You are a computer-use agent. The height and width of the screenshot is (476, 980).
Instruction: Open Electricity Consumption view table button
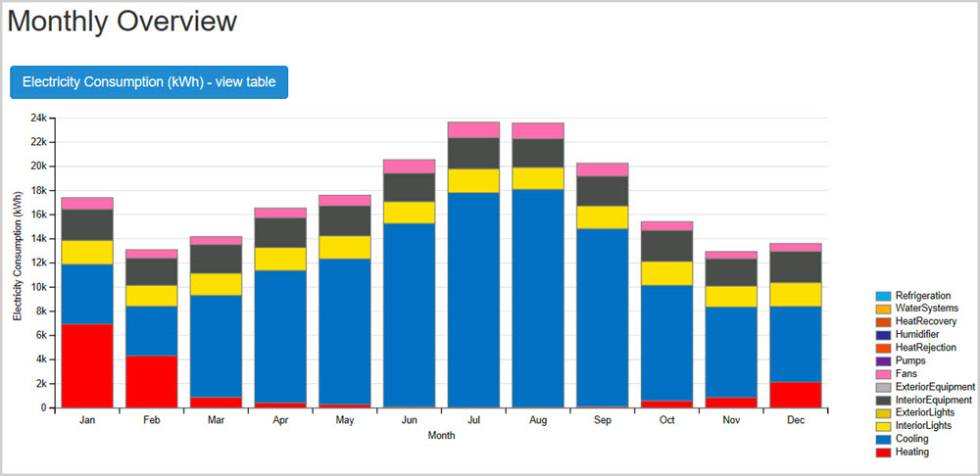[x=149, y=82]
